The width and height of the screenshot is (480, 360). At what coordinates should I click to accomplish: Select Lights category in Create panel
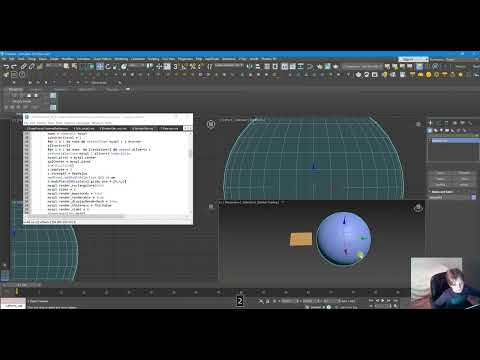pyautogui.click(x=441, y=130)
